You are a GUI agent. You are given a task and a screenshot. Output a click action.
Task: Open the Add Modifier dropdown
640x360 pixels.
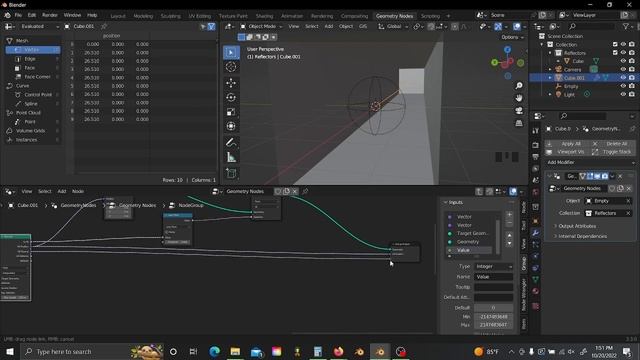pyautogui.click(x=590, y=162)
